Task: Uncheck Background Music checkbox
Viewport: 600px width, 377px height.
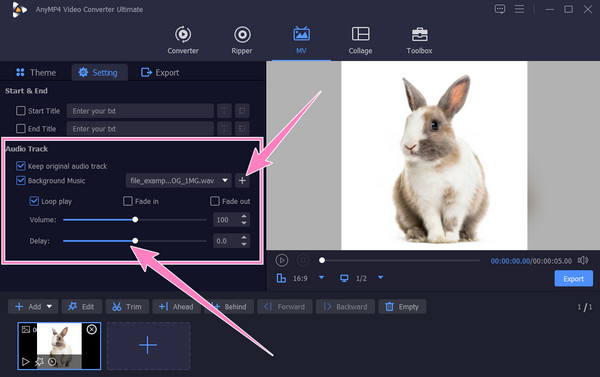Action: point(21,180)
